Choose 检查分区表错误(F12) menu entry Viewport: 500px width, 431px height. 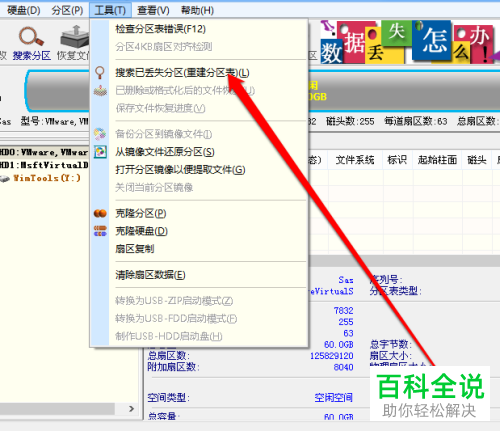click(160, 29)
